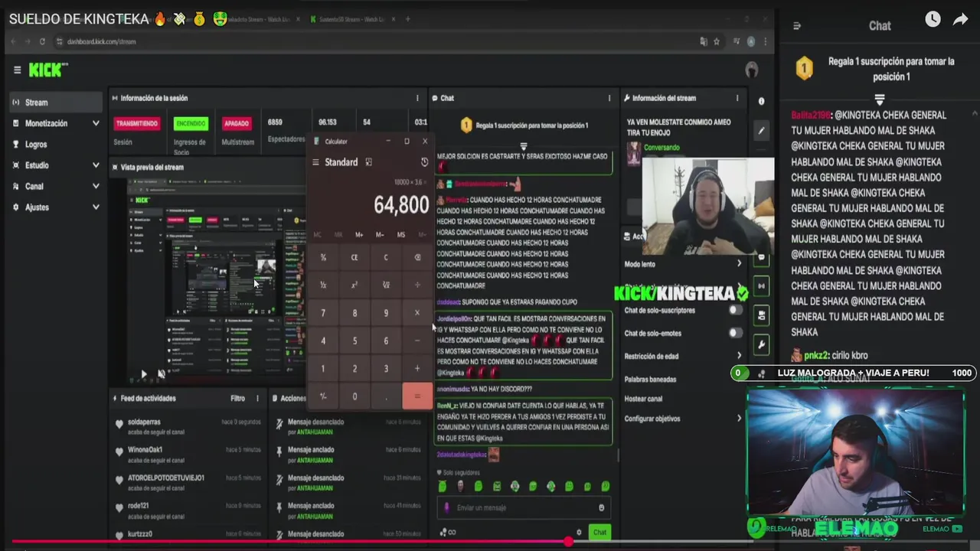Open dashboard chat panel options menu

[609, 98]
